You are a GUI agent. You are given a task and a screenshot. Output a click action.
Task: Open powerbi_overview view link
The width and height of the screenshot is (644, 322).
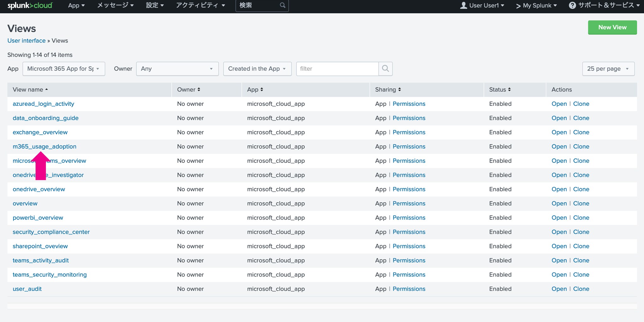point(38,217)
